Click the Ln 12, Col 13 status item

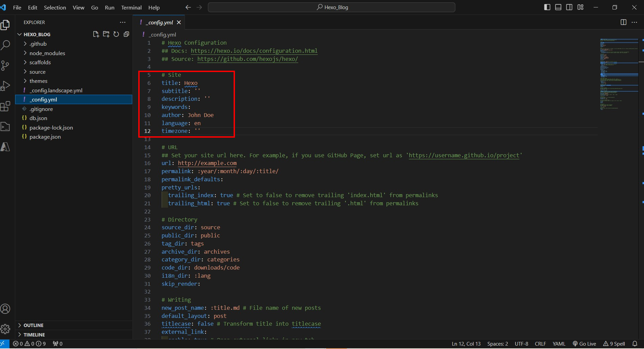(x=466, y=344)
